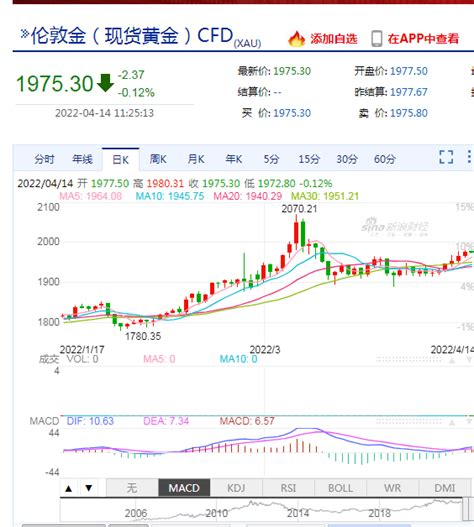This screenshot has width=474, height=527.
Task: Click the 昨结算 value 1977.67
Action: pos(409,92)
